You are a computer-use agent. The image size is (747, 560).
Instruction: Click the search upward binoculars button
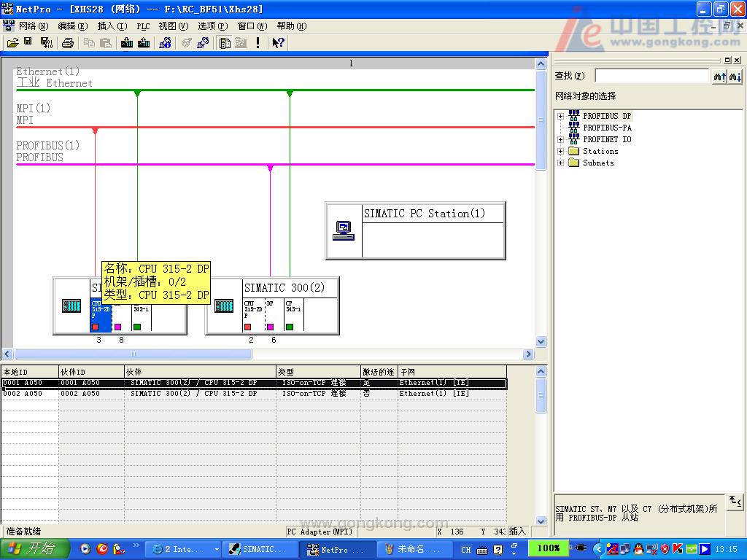(x=719, y=76)
